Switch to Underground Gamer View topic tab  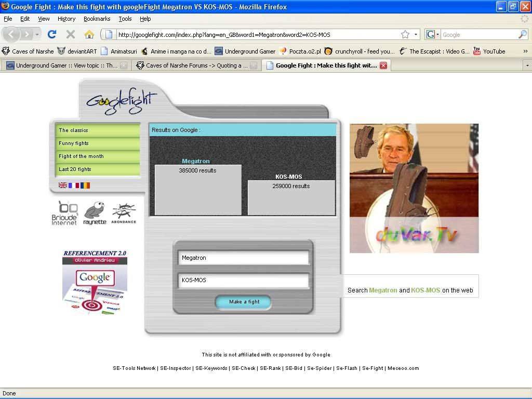pos(65,65)
